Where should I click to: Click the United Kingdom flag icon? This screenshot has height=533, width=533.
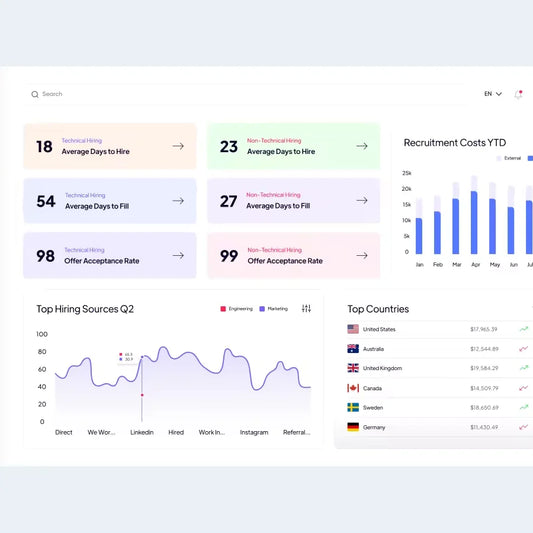point(353,368)
